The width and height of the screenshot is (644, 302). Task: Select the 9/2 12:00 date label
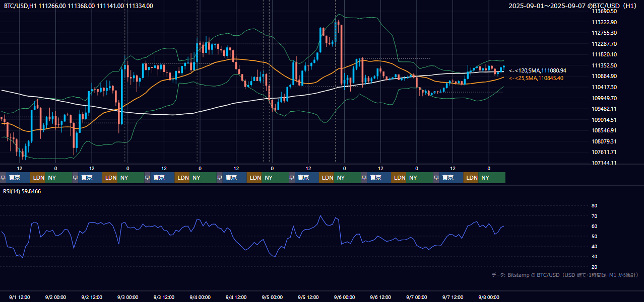(x=92, y=297)
